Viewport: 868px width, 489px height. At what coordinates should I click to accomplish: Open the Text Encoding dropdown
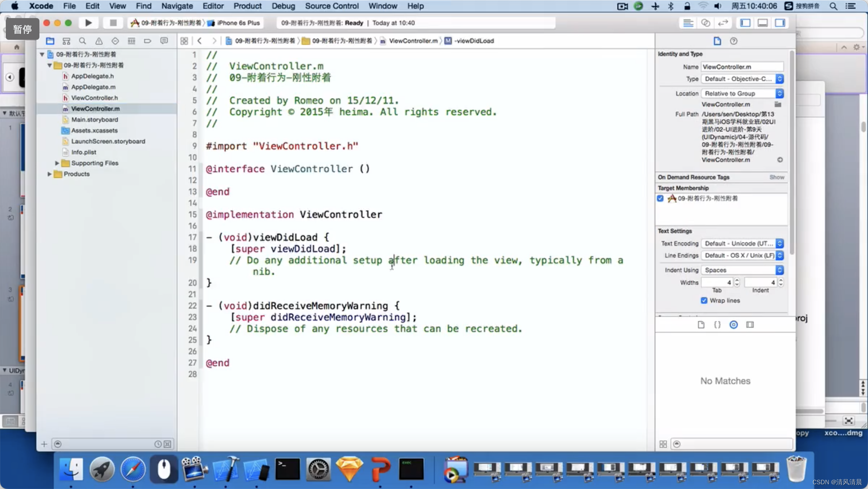point(742,243)
